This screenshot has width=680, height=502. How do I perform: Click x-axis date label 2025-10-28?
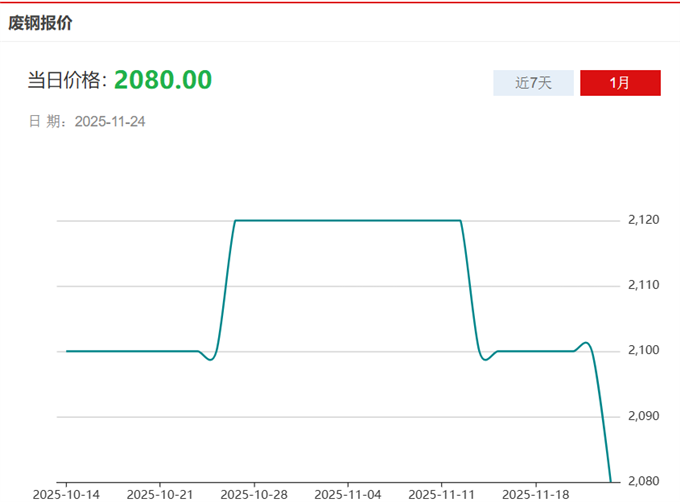(x=254, y=494)
